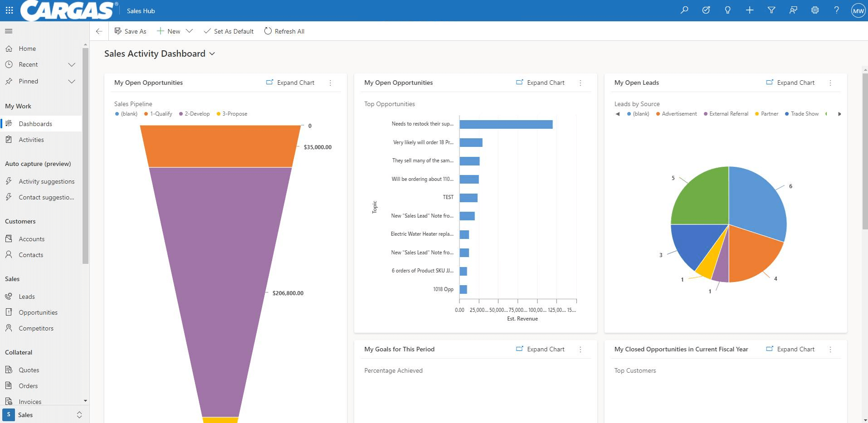Open Dynamics 365 settings gear icon
The width and height of the screenshot is (868, 423).
click(815, 10)
